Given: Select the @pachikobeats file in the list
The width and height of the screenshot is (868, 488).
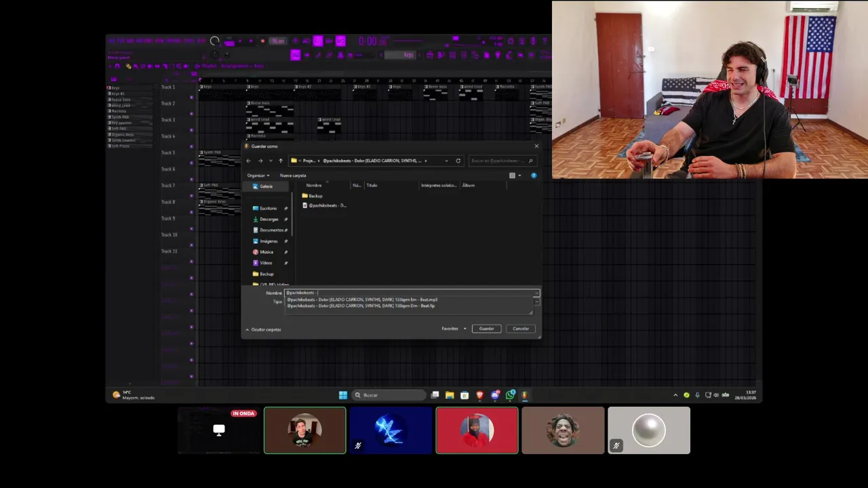Looking at the screenshot, I should [x=325, y=205].
